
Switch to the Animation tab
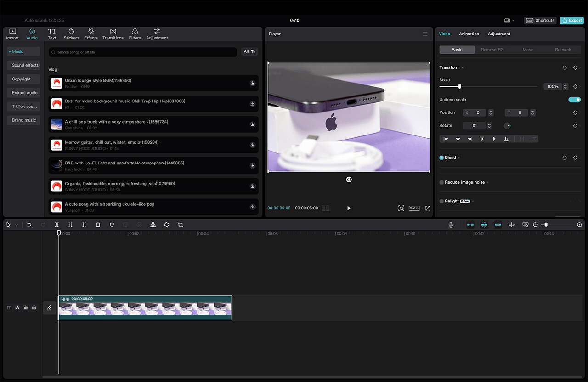coord(469,34)
